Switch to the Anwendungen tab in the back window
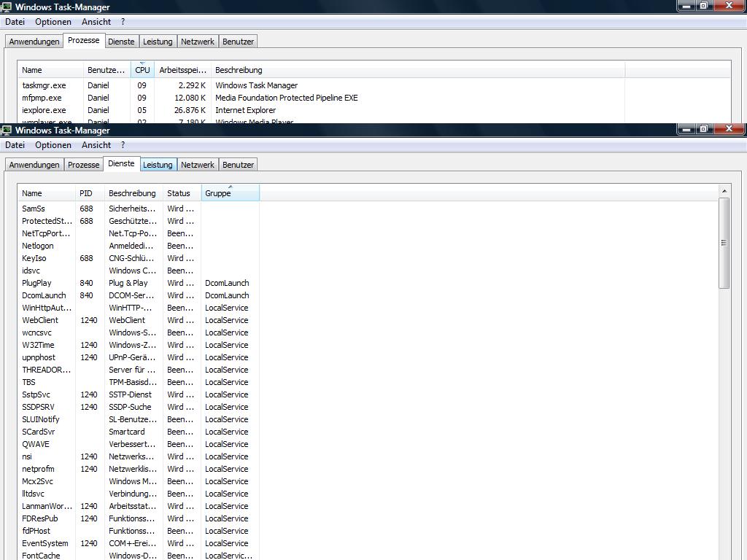This screenshot has height=560, width=747. click(34, 42)
